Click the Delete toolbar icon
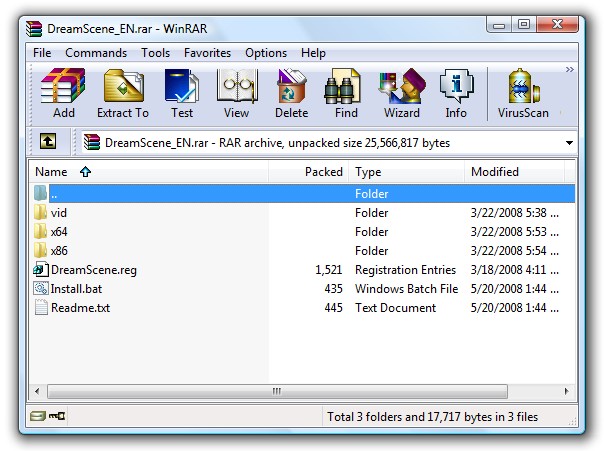604x451 pixels. tap(292, 86)
